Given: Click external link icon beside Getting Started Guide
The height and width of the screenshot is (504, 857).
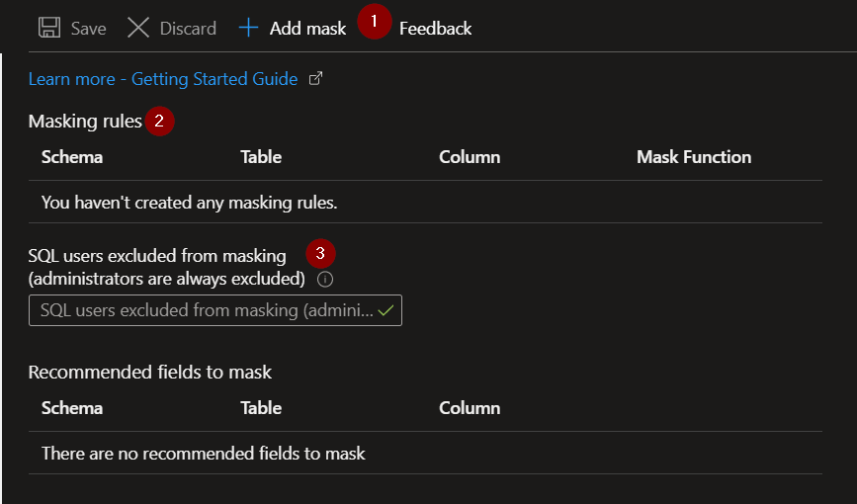Looking at the screenshot, I should tap(316, 79).
